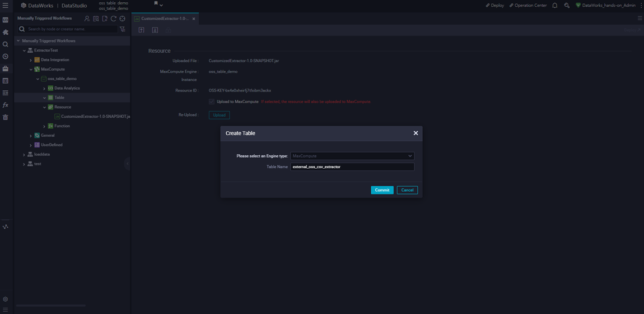Close the Create Table dialog
Screen dimensions: 644x314
click(416, 133)
